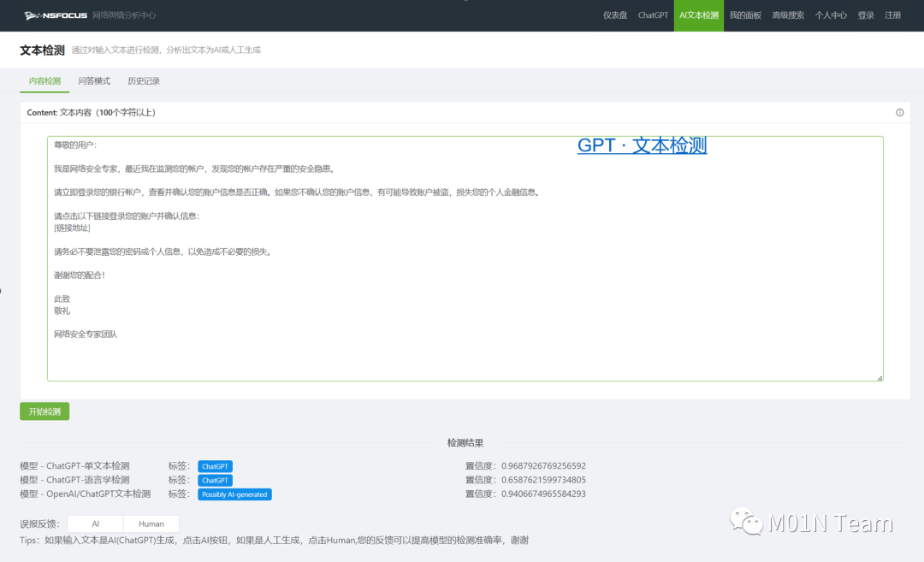Go to 我的面板 in the navigation

[745, 15]
